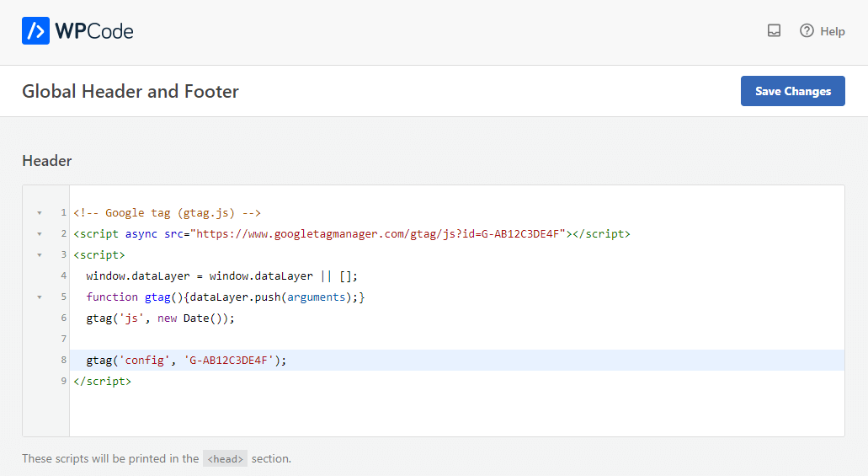
Task: Fold the script block at line 3
Action: point(39,255)
